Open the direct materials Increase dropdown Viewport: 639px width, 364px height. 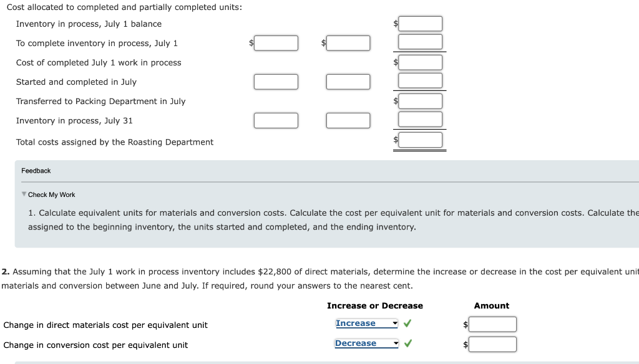coord(366,323)
